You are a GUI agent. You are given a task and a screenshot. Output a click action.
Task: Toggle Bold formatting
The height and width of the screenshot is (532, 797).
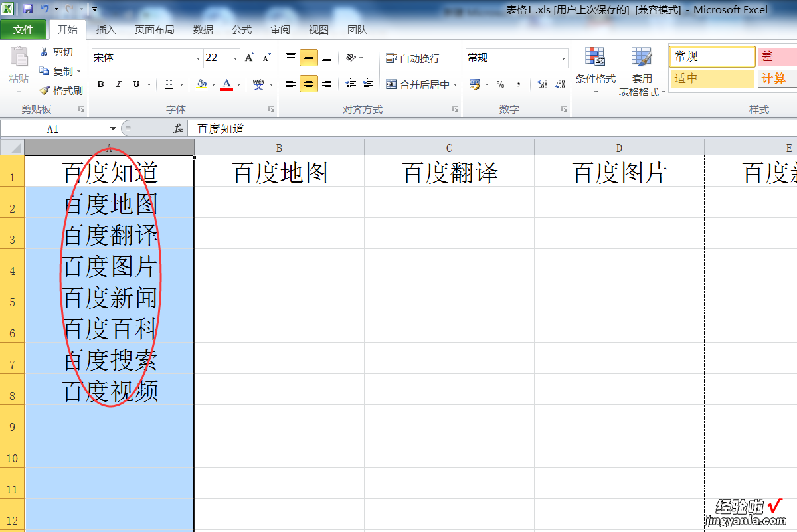[x=100, y=84]
